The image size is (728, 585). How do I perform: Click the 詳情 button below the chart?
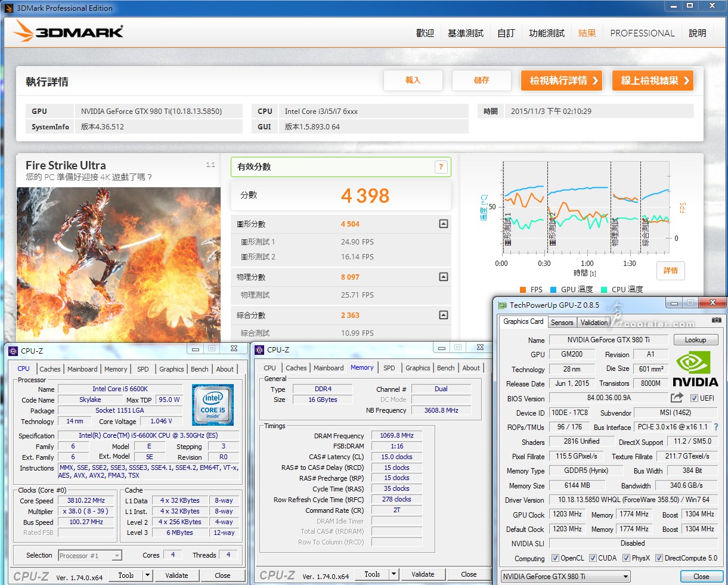click(671, 271)
